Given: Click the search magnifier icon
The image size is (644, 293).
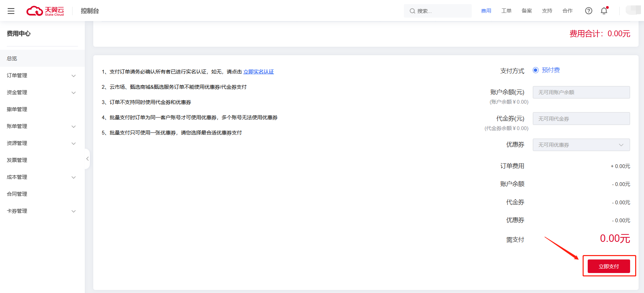Looking at the screenshot, I should pos(412,11).
